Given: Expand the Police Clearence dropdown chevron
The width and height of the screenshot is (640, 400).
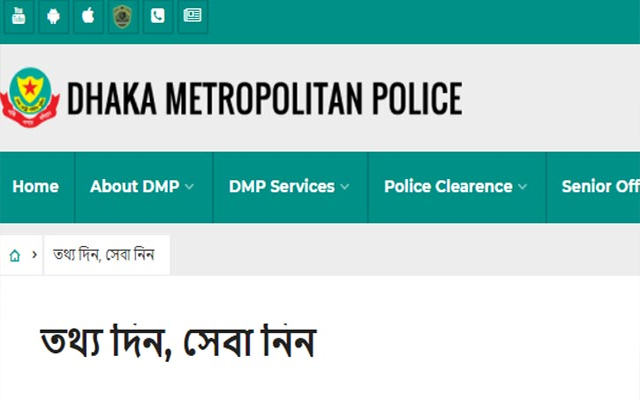Looking at the screenshot, I should tap(523, 187).
